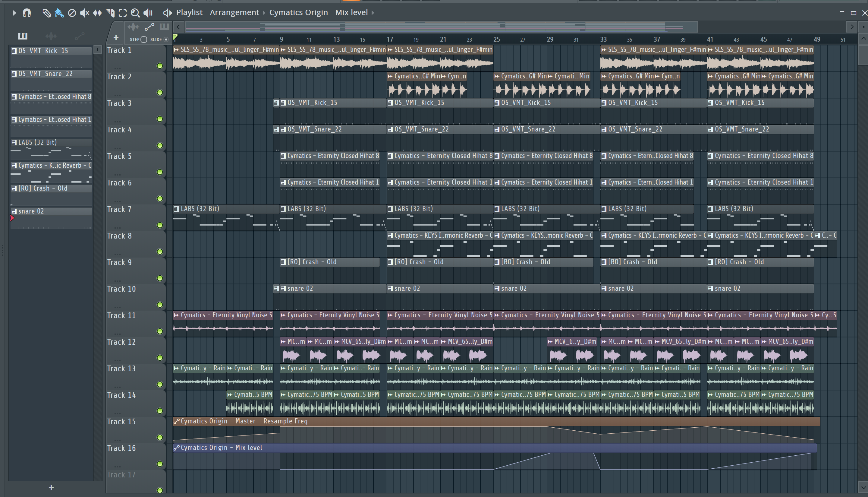
Task: Add new pattern with picker bottom plus
Action: point(51,488)
